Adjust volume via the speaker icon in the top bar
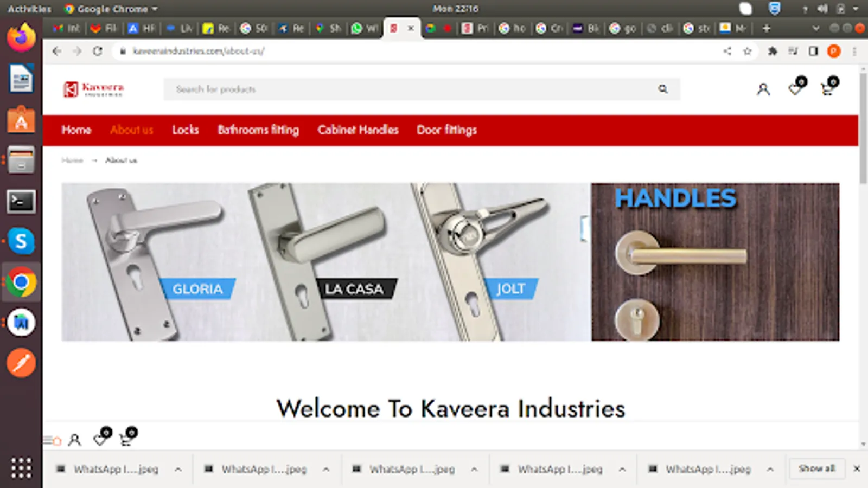 (822, 9)
